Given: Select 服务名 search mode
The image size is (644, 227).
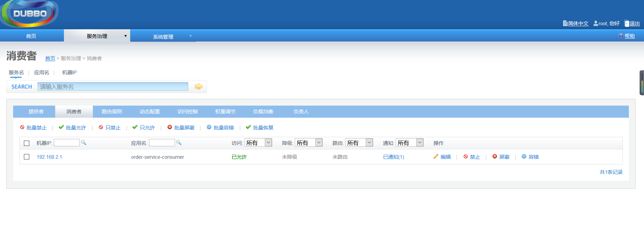Looking at the screenshot, I should click(16, 73).
